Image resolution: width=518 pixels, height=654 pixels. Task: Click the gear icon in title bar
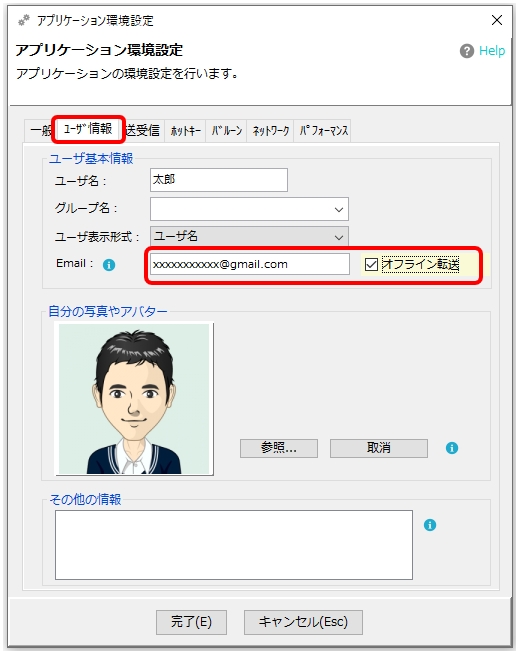24,20
